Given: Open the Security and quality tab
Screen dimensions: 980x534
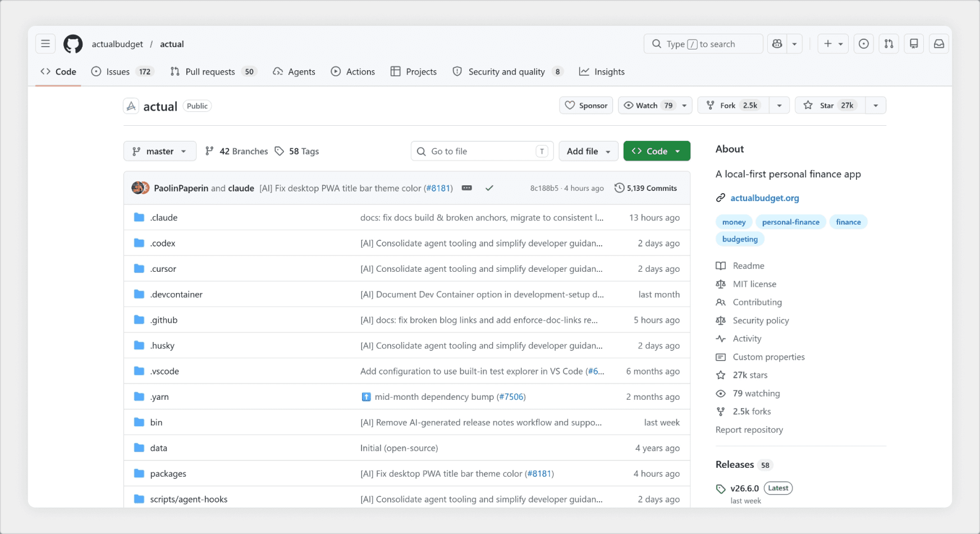Looking at the screenshot, I should tap(507, 72).
